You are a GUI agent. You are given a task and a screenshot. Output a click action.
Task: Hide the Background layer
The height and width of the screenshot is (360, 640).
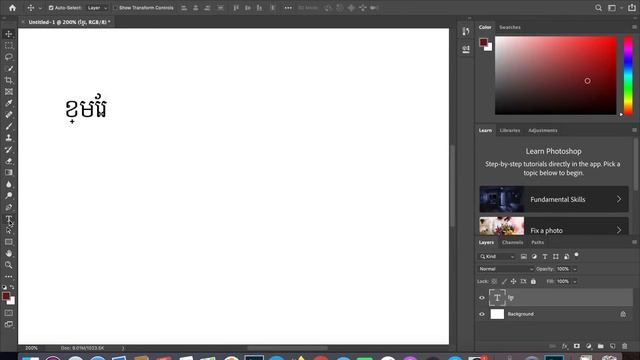[x=482, y=314]
